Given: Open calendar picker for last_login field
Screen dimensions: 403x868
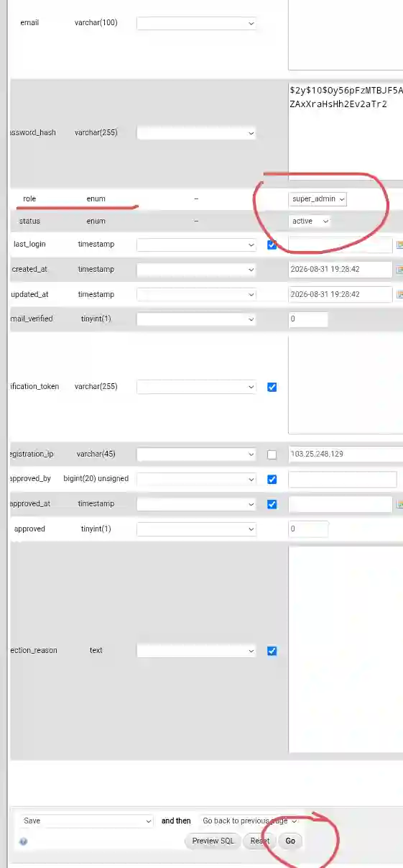Looking at the screenshot, I should (x=399, y=245).
